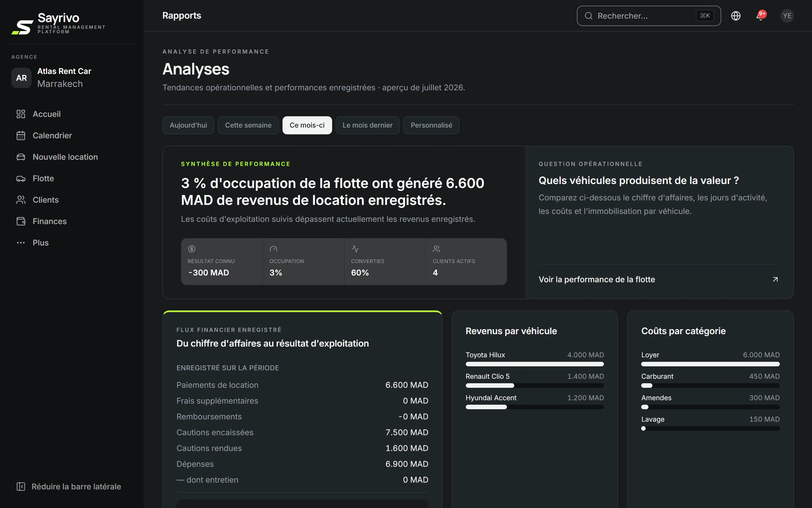
Task: Click the Finances wallet icon
Action: pyautogui.click(x=21, y=222)
